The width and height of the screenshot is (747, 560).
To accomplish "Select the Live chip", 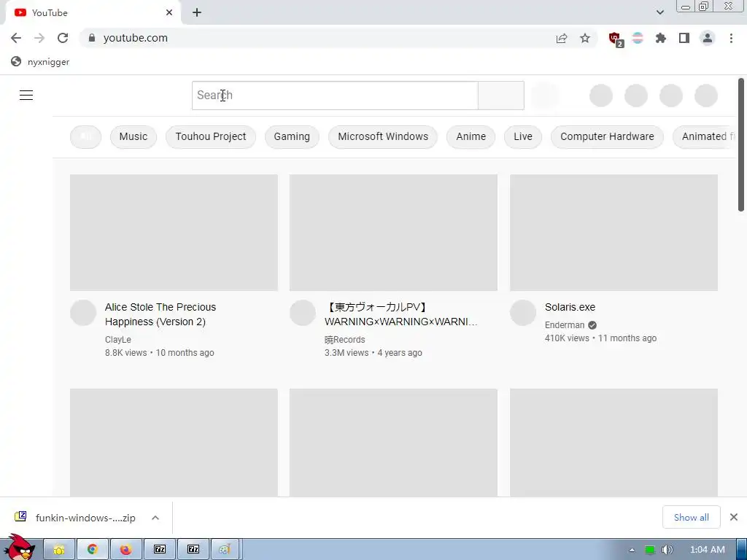I will point(522,136).
